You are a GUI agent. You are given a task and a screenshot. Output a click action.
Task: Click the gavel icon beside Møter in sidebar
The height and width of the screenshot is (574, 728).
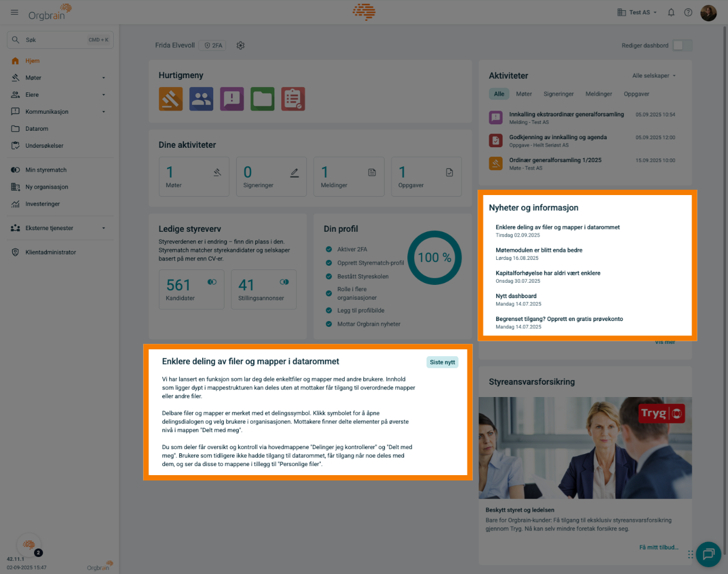15,78
